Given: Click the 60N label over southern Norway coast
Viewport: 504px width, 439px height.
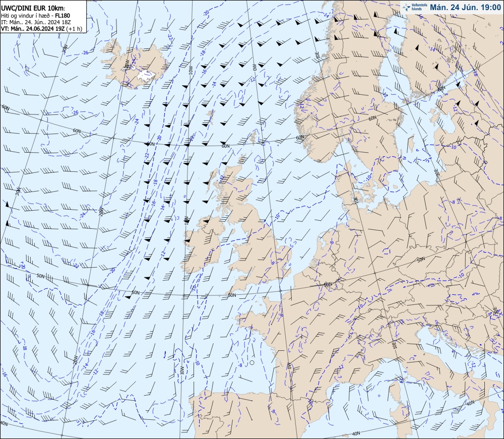Looking at the screenshot, I should click(x=299, y=138).
